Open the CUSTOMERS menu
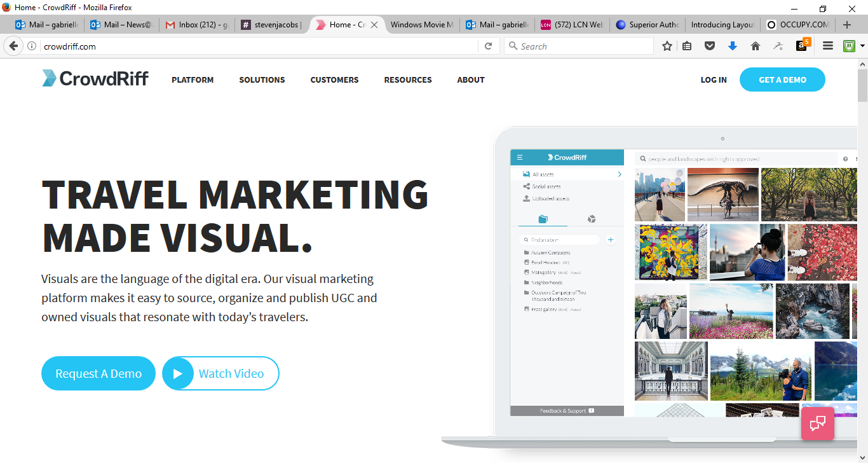 coord(334,79)
